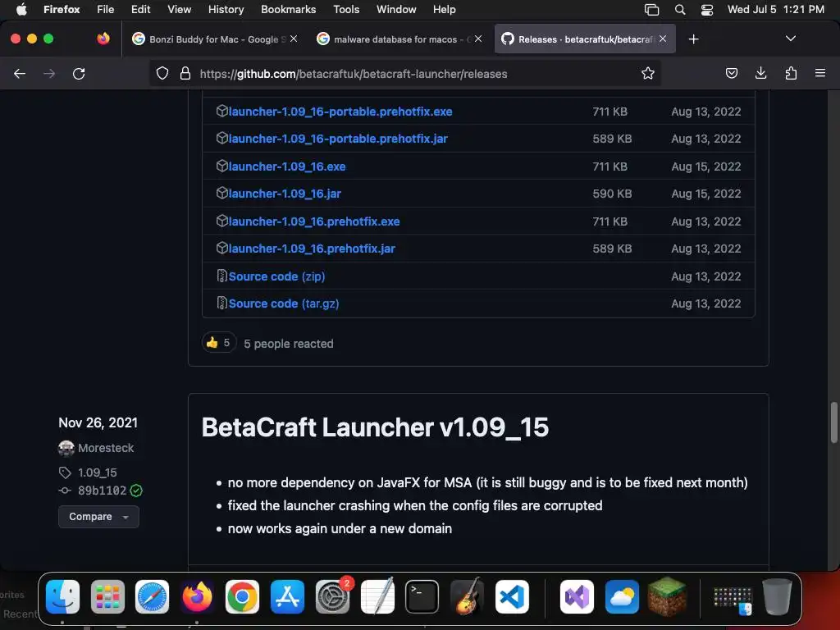840x630 pixels.
Task: Download launcher-1.09_16.jar
Action: [x=285, y=194]
